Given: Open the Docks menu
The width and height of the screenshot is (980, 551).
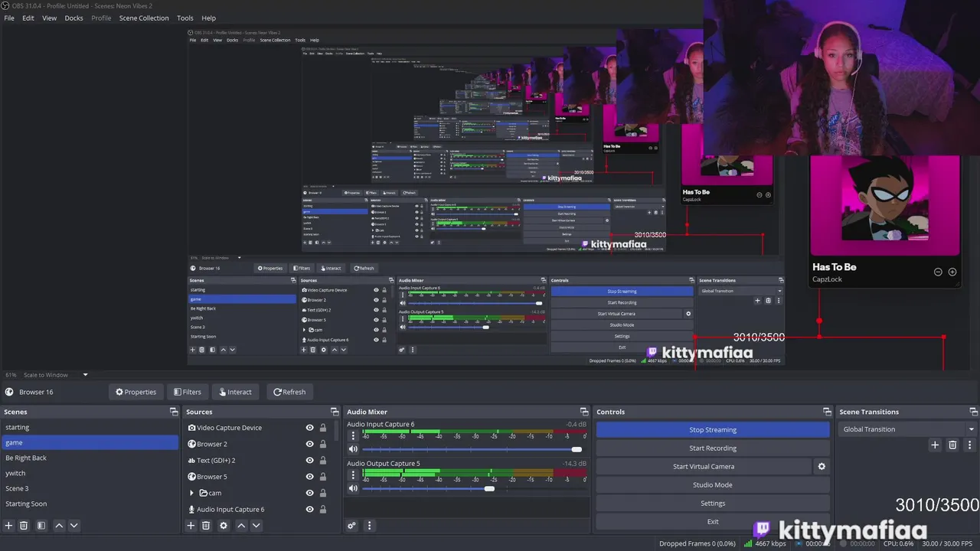Looking at the screenshot, I should point(73,18).
